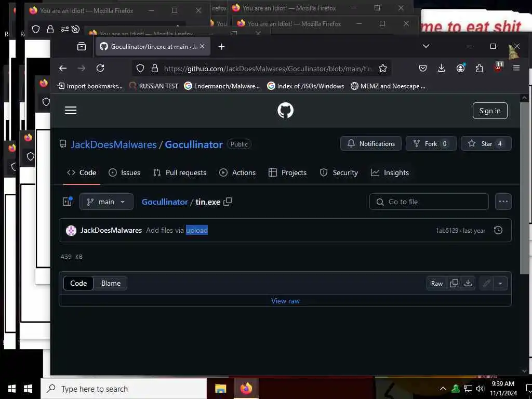
Task: Copy raw file contents icon
Action: [x=454, y=283]
